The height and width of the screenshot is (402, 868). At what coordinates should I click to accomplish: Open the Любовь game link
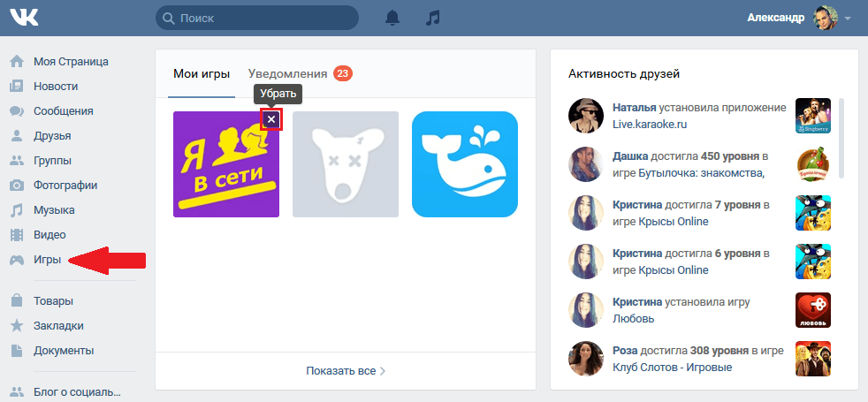[x=633, y=319]
